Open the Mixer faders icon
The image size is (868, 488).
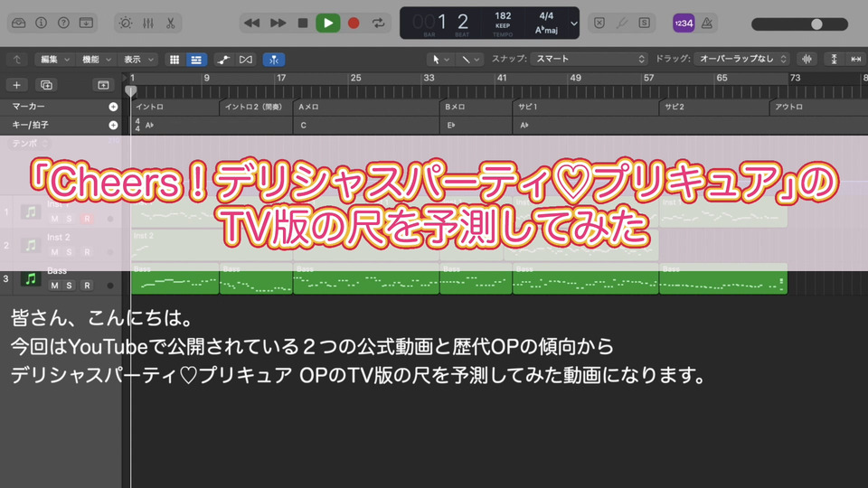[147, 23]
